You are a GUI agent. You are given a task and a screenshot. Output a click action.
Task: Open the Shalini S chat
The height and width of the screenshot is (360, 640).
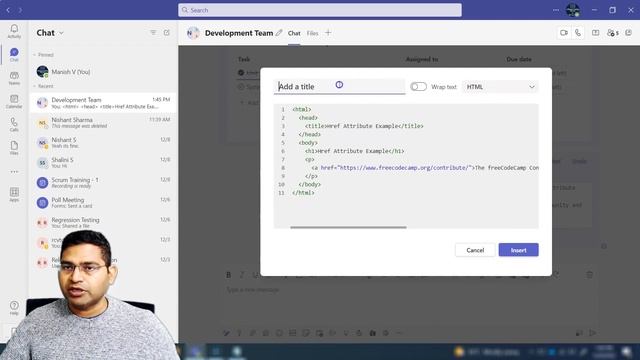coord(103,163)
